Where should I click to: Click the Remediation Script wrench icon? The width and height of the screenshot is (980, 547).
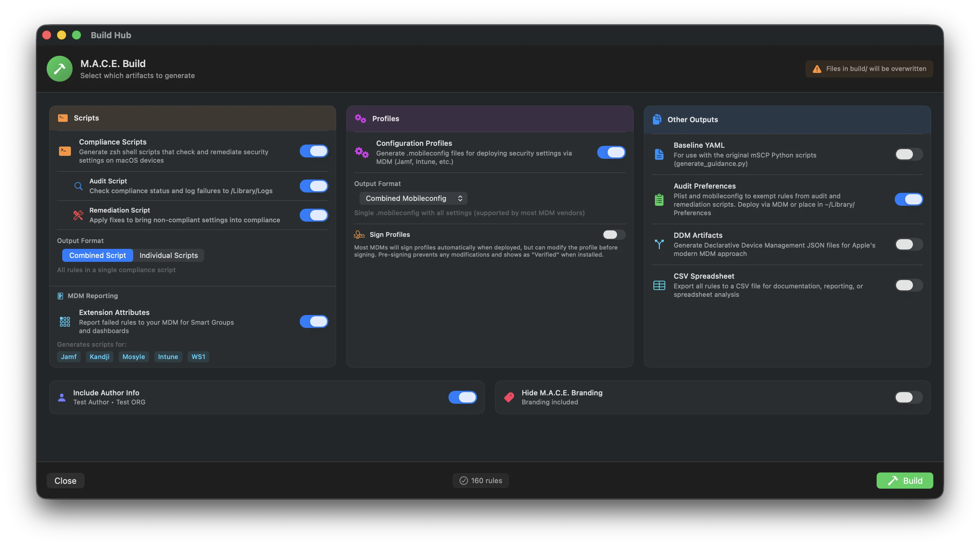pos(78,215)
